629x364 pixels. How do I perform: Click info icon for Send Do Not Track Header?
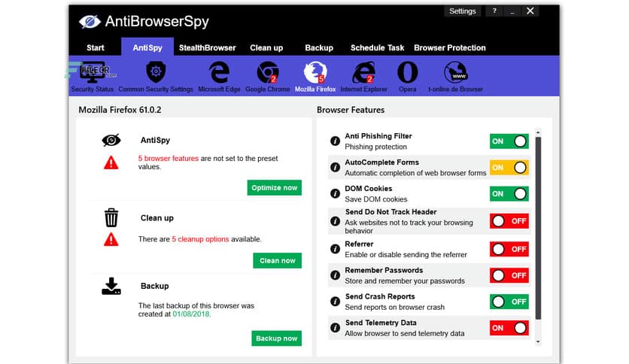(x=335, y=221)
